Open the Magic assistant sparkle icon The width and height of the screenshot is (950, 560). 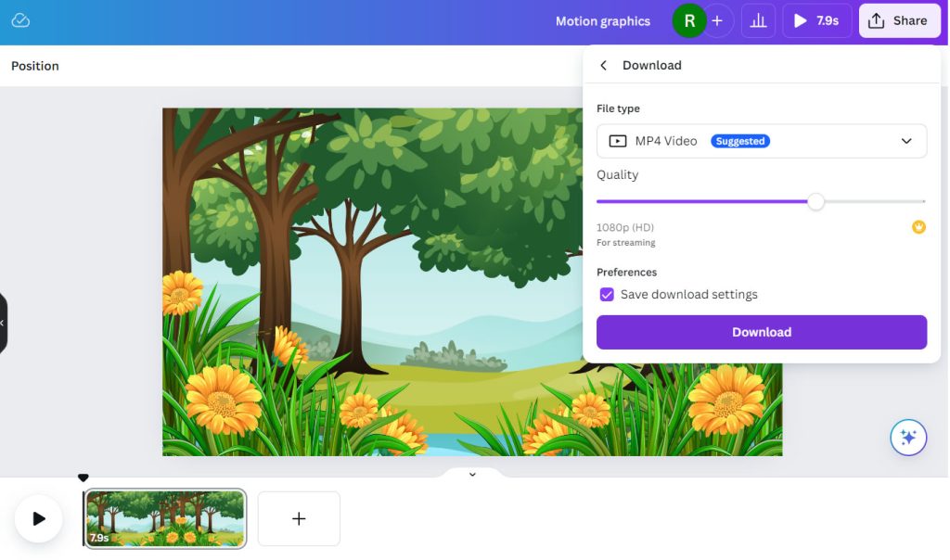[x=907, y=437]
